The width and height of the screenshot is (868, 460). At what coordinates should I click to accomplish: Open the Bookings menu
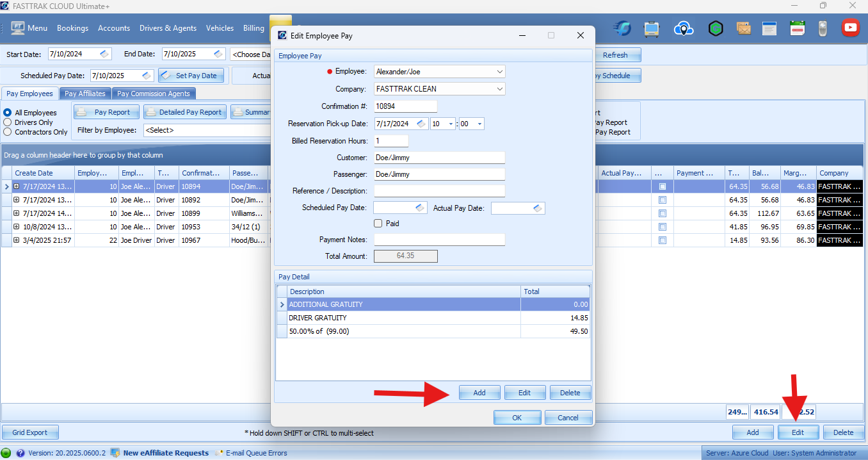pos(73,28)
